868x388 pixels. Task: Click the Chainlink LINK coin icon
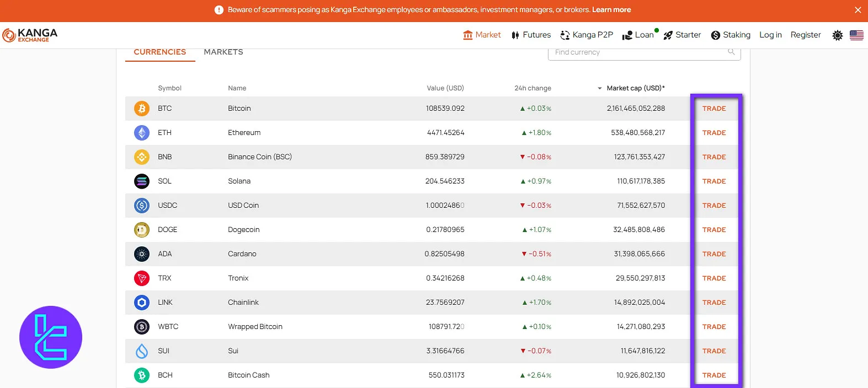(x=142, y=303)
